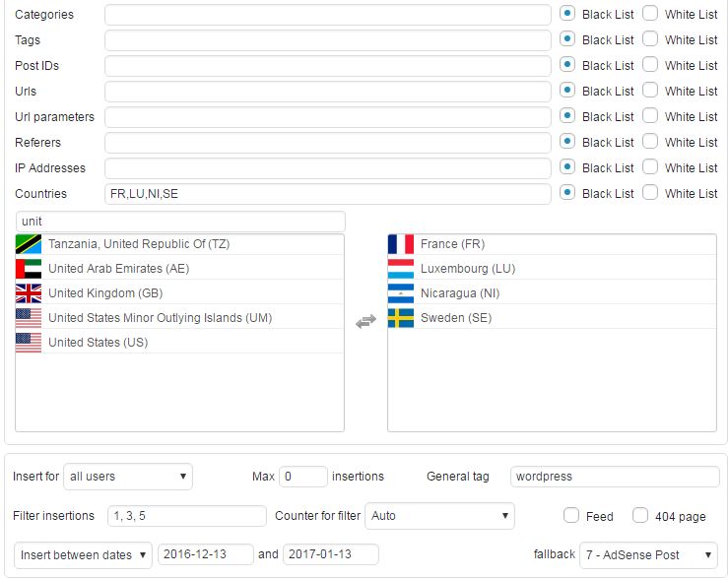Remove Luxembourg (LU) from selected countries

click(552, 269)
